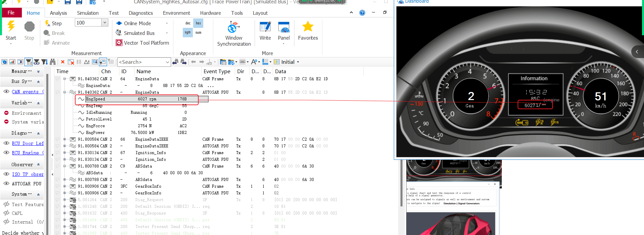Switch display to dec format
Screen dimensions: 644x235
pos(188,23)
